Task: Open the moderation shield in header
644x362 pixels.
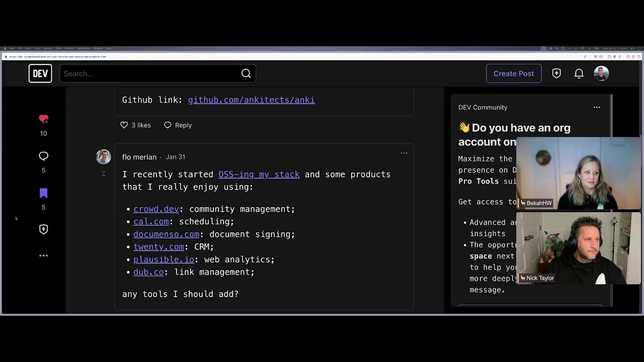Action: click(x=556, y=73)
